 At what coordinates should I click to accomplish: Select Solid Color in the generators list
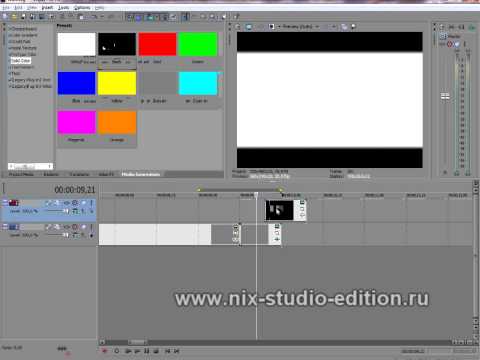point(21,61)
